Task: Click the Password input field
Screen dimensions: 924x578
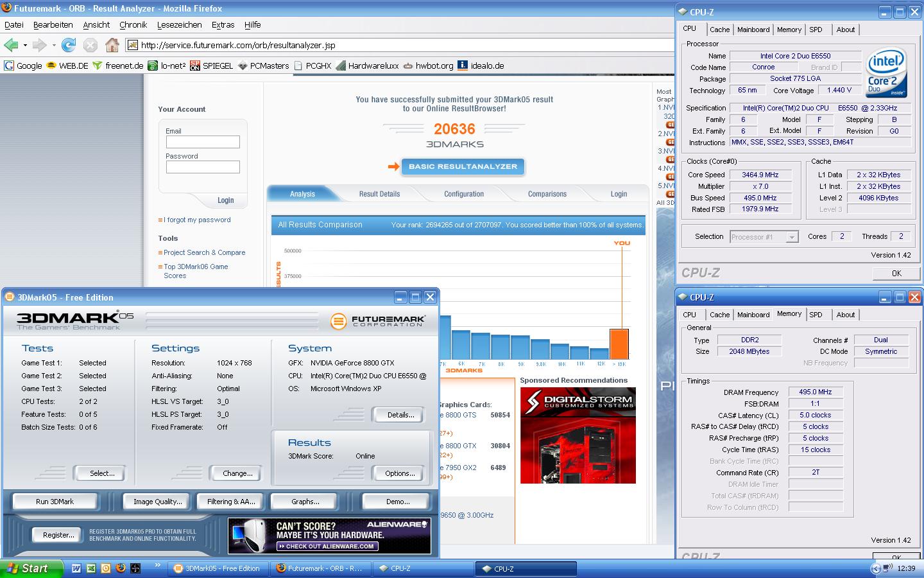Action: 203,167
